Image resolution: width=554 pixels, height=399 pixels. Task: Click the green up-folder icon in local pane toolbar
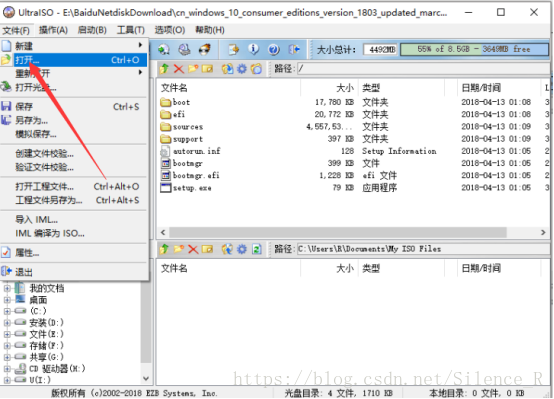164,249
